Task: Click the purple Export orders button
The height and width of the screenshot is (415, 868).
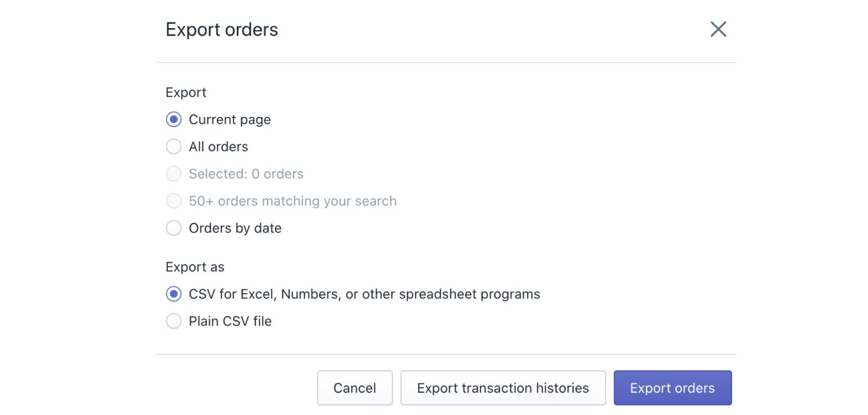Action: coord(672,388)
